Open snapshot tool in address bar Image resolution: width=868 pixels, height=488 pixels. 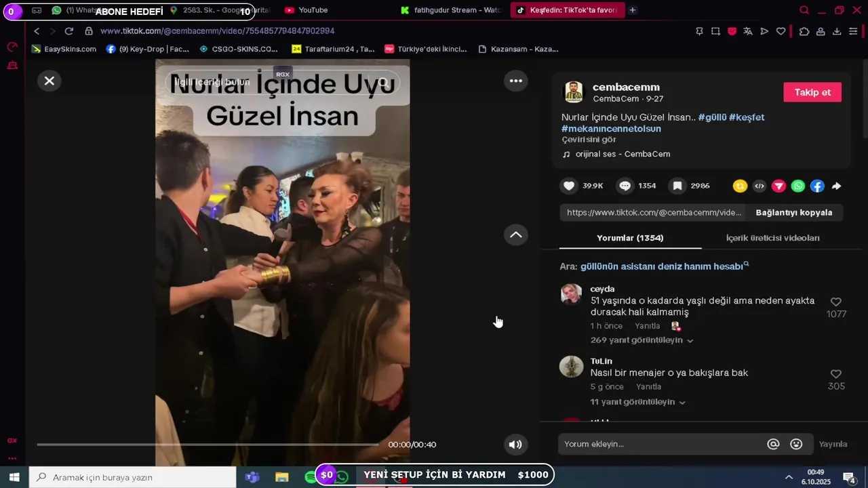click(x=715, y=31)
